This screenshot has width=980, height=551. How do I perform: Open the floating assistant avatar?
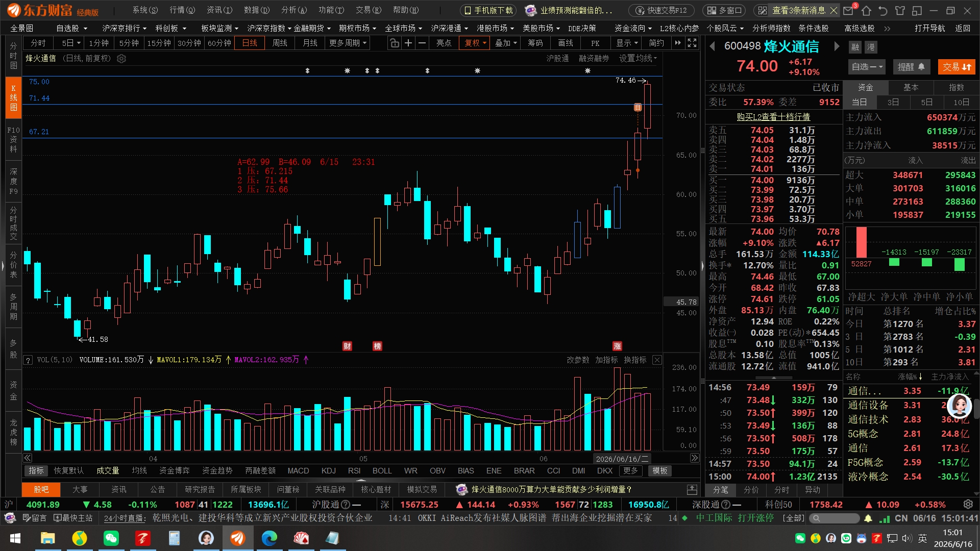[x=959, y=406]
